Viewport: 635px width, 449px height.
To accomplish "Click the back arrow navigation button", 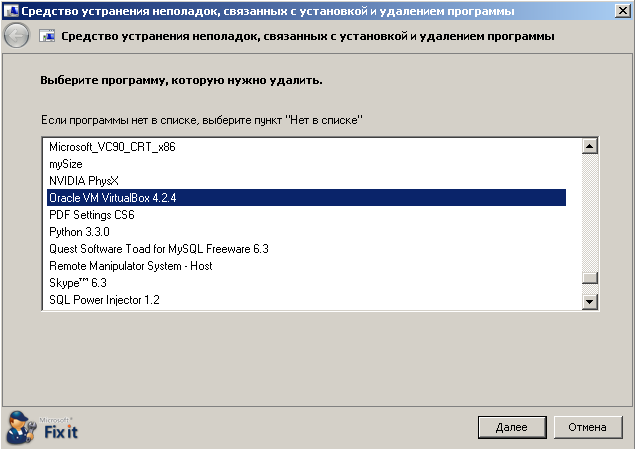I will tap(17, 36).
